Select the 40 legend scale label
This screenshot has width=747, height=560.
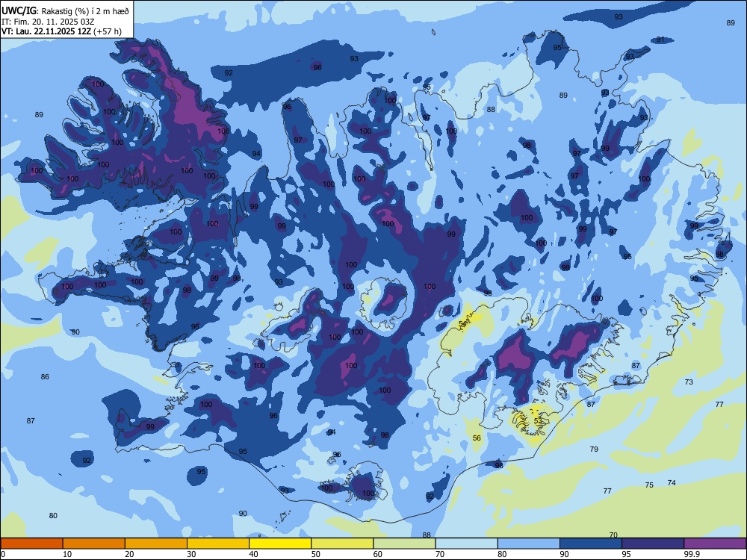(253, 554)
